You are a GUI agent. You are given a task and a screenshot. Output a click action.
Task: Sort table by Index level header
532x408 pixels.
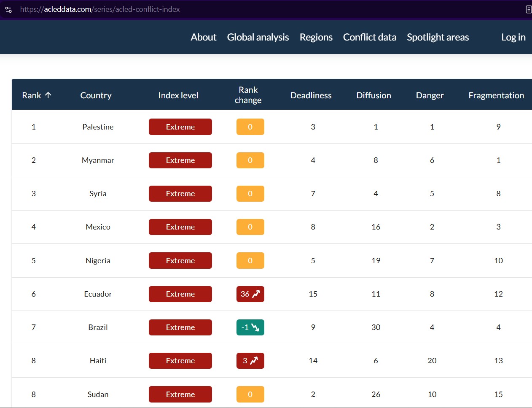pos(178,95)
